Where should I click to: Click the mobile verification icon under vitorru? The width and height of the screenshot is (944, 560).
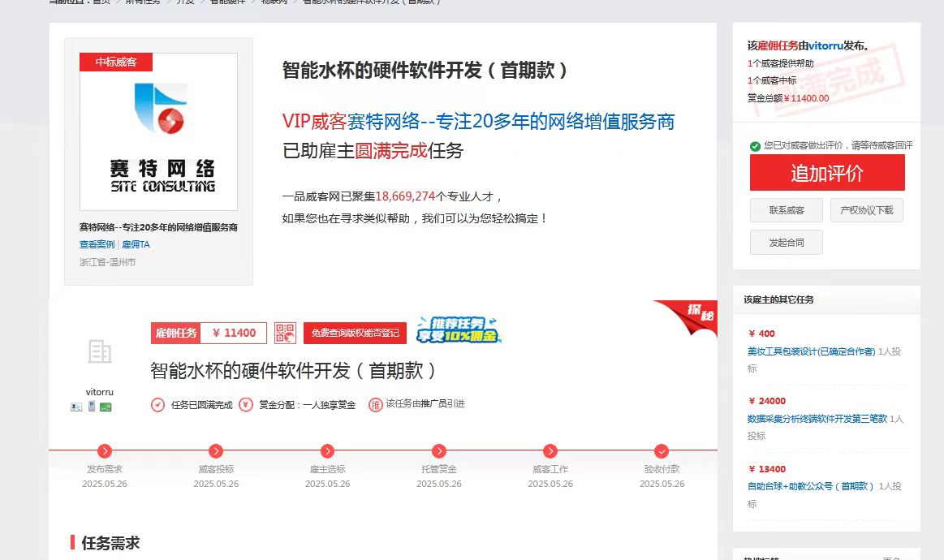[91, 406]
